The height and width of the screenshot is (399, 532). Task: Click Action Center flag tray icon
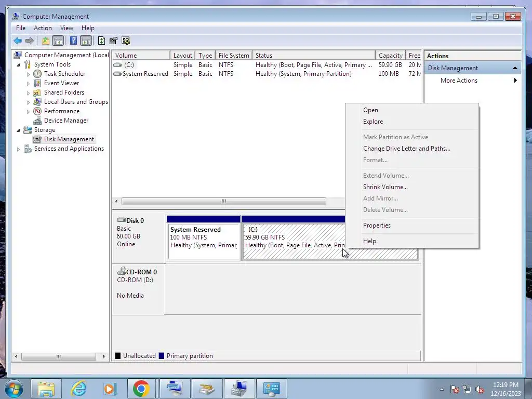[455, 390]
